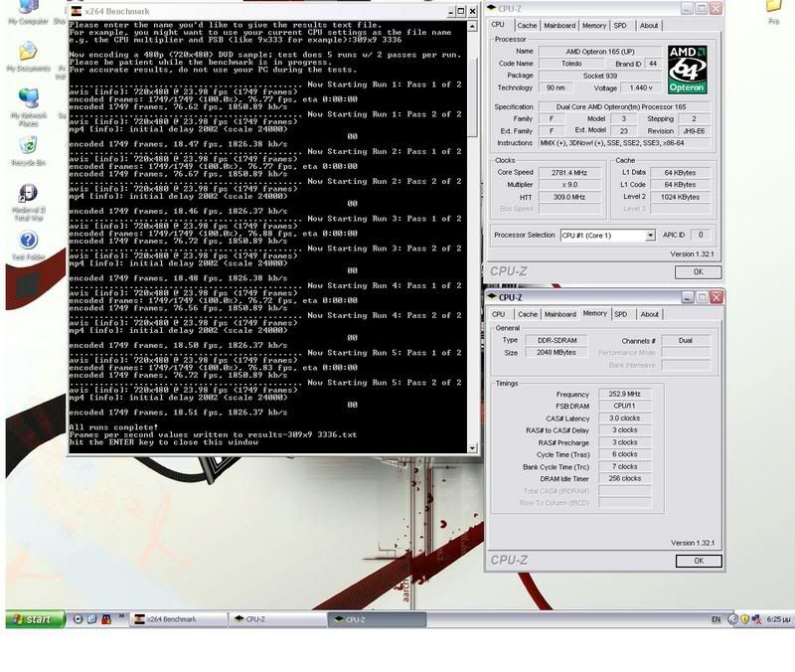Click the CAS# Latency value '3.0 clocks'
Image resolution: width=795 pixels, height=672 pixels.
pos(625,418)
